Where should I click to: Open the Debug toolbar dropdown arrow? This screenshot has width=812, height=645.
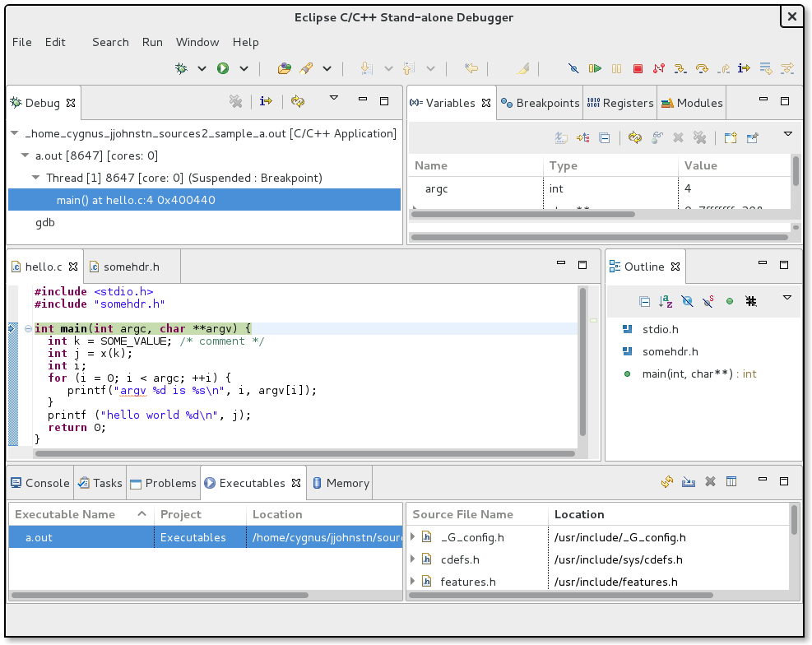pos(202,68)
